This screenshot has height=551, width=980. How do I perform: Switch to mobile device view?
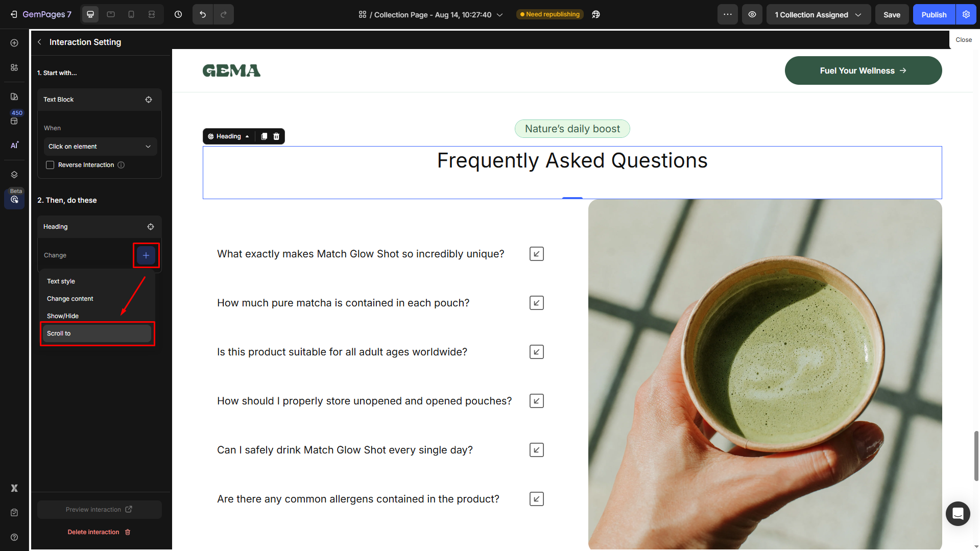pyautogui.click(x=131, y=14)
